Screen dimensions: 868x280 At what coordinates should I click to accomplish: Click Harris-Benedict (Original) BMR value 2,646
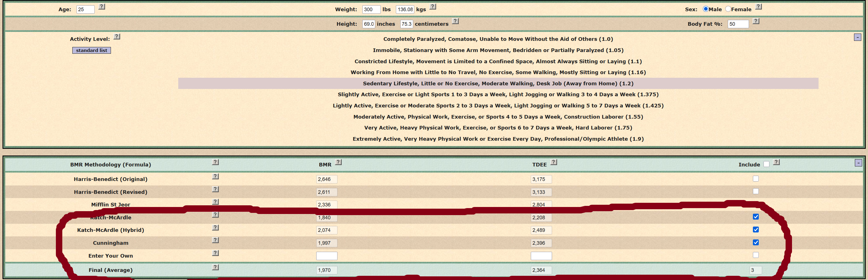(327, 180)
